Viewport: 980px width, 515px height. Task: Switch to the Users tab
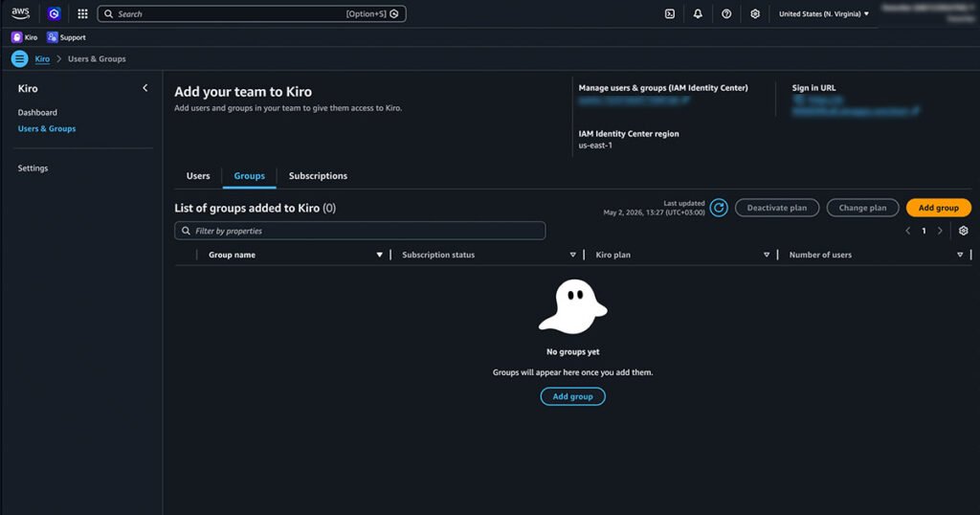pos(198,176)
